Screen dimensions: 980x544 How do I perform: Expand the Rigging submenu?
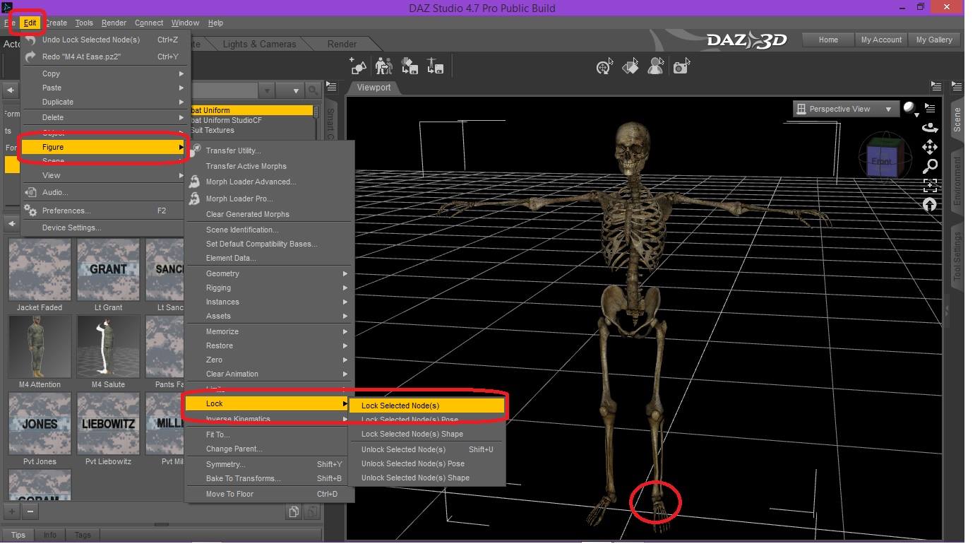click(x=269, y=288)
